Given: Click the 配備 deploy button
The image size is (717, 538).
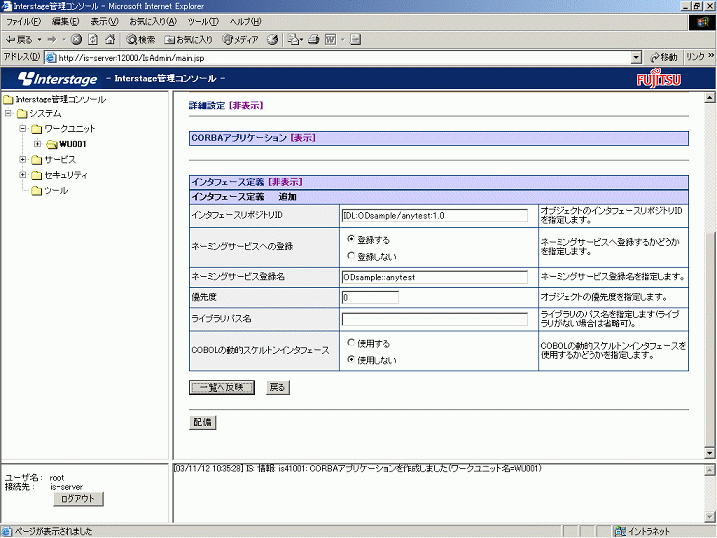Looking at the screenshot, I should pyautogui.click(x=203, y=422).
